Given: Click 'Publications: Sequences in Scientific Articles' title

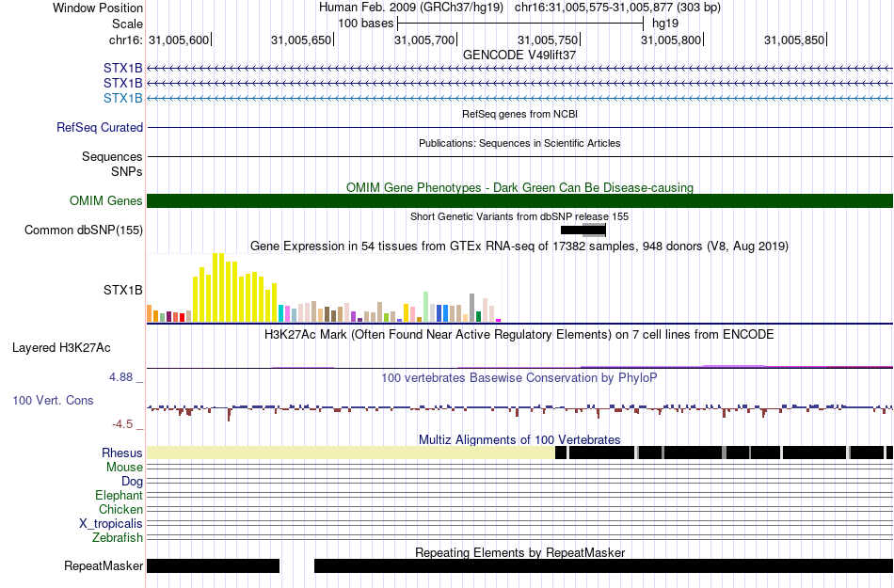Looking at the screenshot, I should (x=519, y=143).
